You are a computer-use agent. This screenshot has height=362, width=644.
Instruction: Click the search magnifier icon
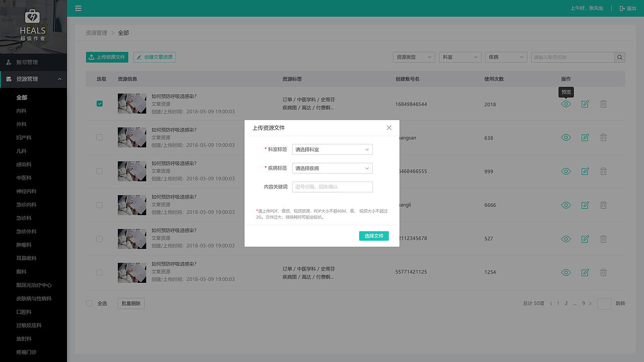pyautogui.click(x=620, y=57)
